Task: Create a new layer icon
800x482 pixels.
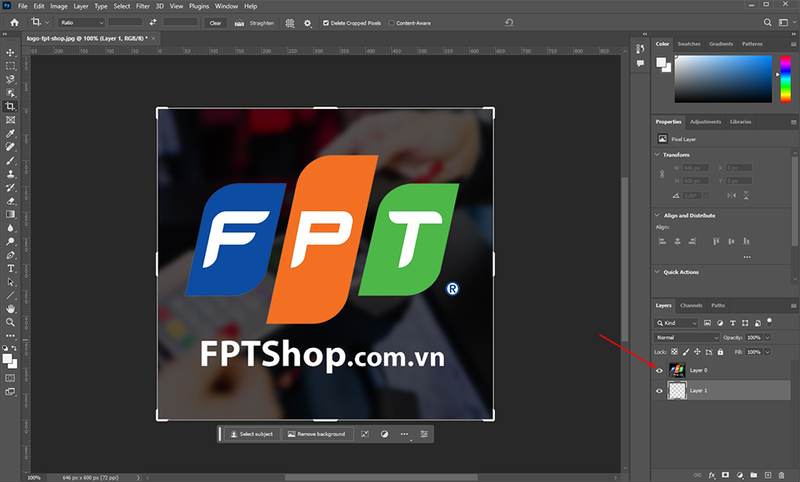Action: point(767,475)
